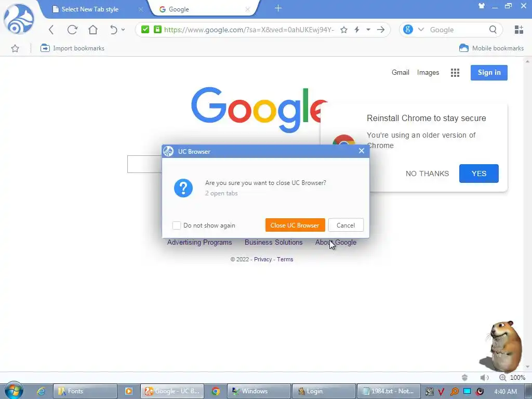This screenshot has width=532, height=399.
Task: Reload the page with the refresh icon
Action: 72,30
